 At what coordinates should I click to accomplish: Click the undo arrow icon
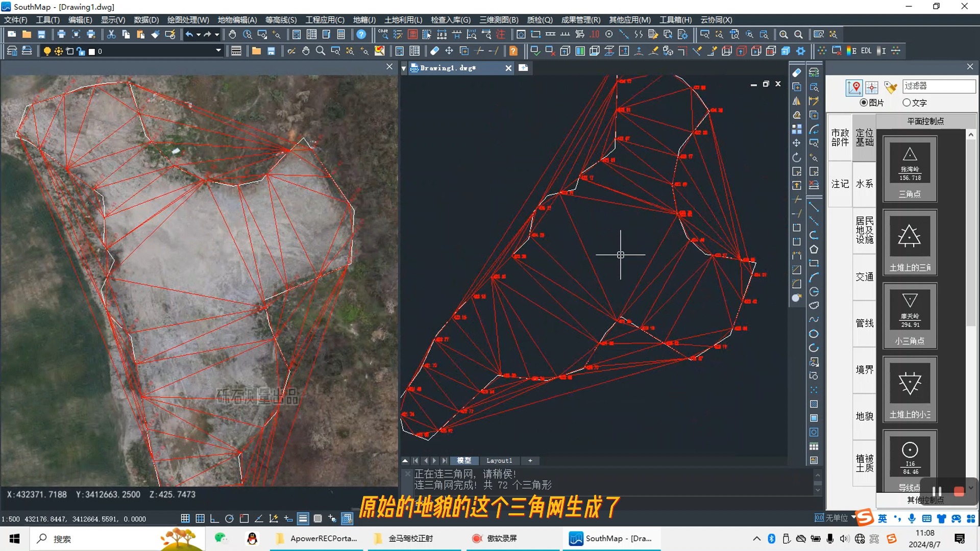pos(189,35)
